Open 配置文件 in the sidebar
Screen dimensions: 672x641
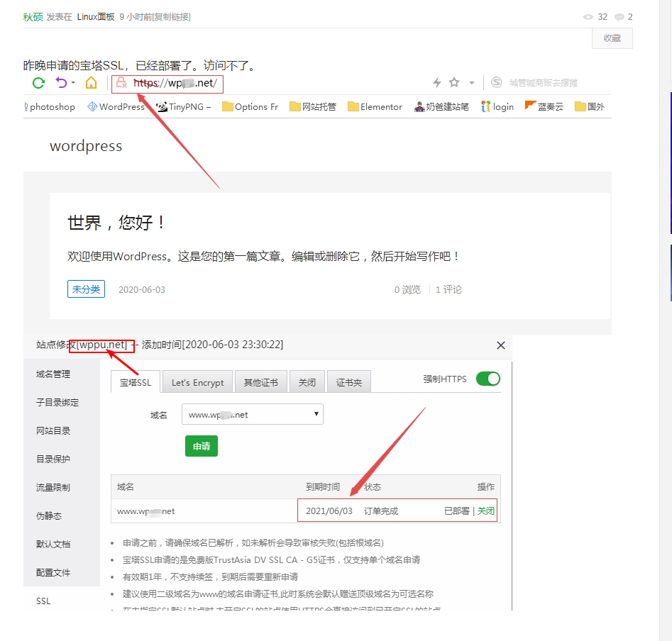[53, 572]
